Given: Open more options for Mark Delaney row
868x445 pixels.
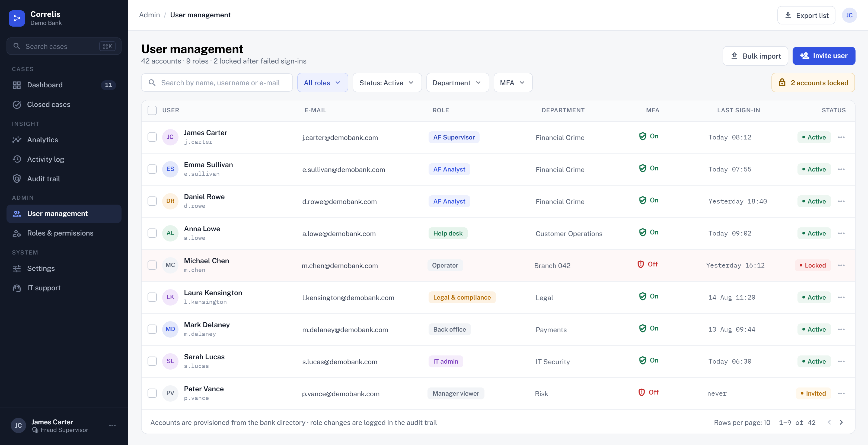Looking at the screenshot, I should 841,329.
